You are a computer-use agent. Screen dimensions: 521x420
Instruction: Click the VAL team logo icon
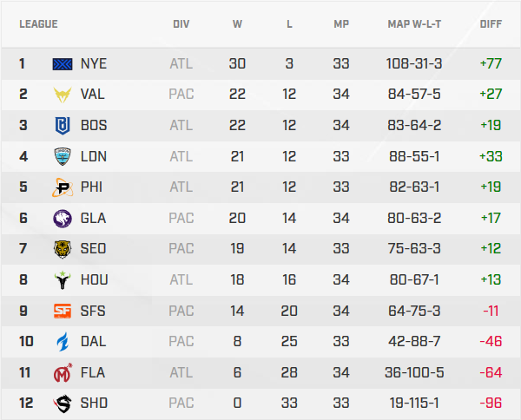pyautogui.click(x=63, y=95)
